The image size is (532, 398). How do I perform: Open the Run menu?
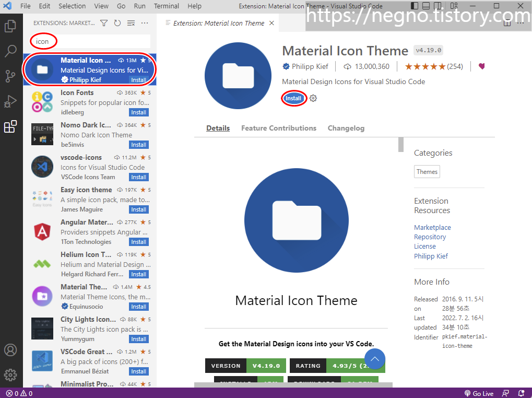tap(139, 6)
